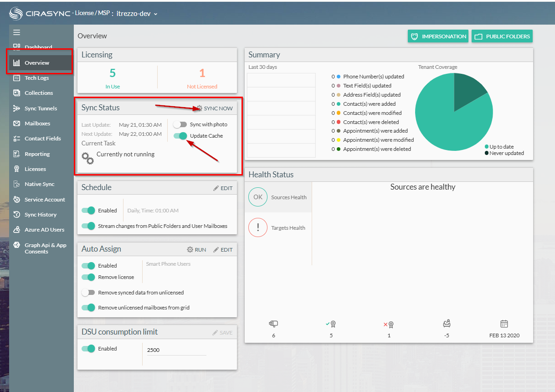Click the PUBLIC FOLDERS button

coord(502,36)
